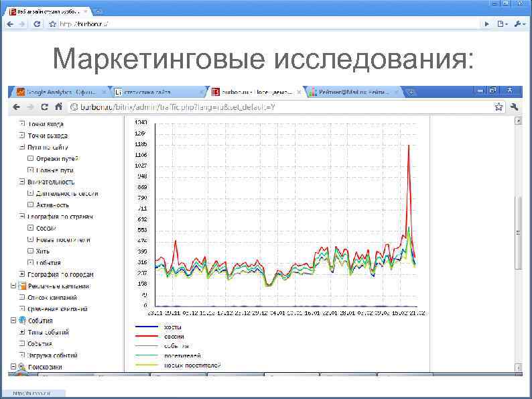Open Активность report
532x399 pixels.
(52, 205)
